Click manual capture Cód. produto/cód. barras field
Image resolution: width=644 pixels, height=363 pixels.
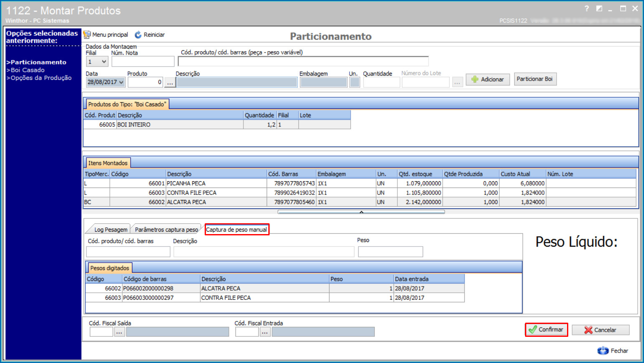point(128,252)
